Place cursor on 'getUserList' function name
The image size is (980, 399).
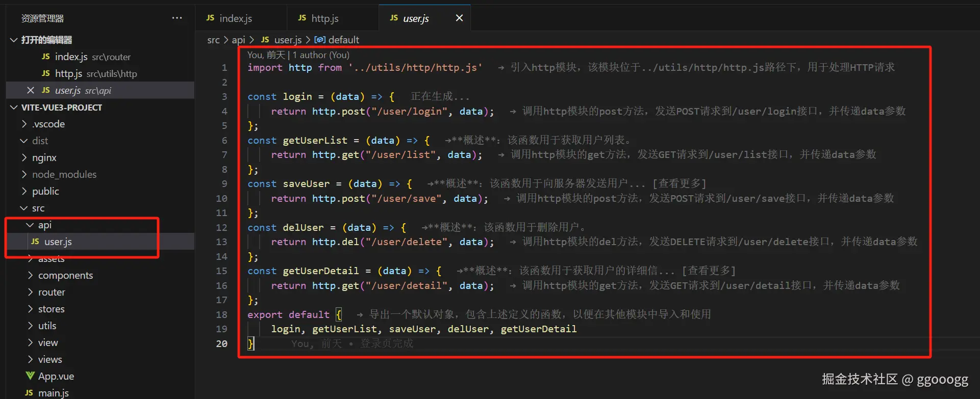315,140
